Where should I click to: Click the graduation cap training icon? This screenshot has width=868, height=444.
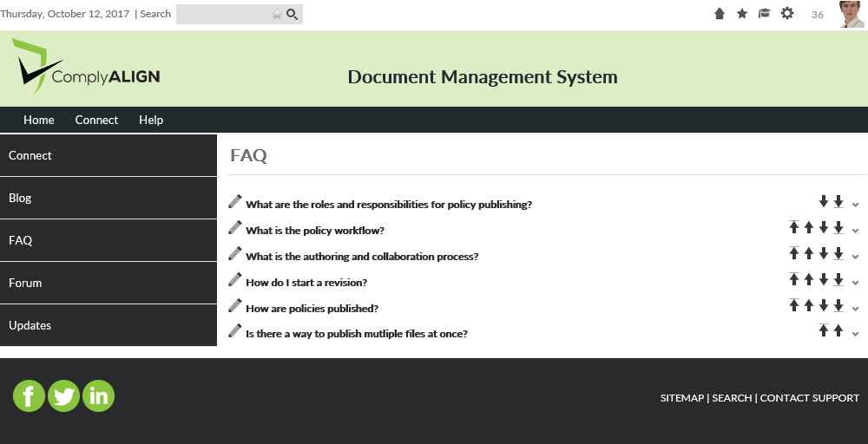(x=765, y=14)
